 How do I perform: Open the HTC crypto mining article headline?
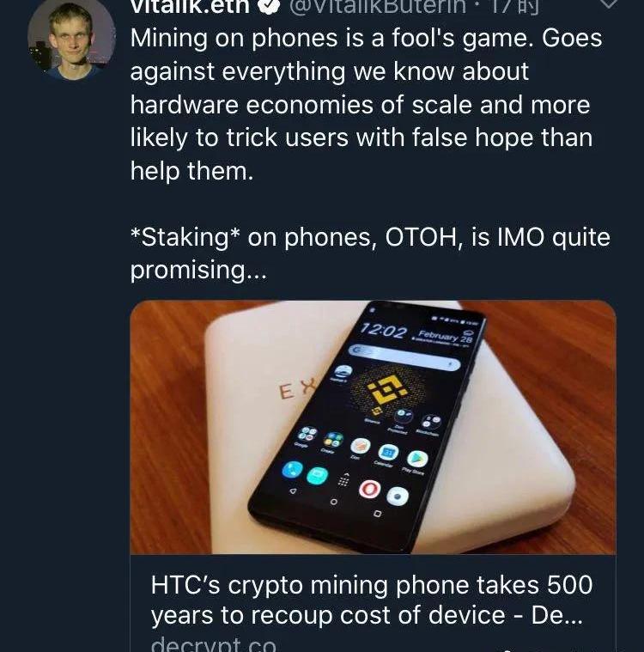[371, 600]
